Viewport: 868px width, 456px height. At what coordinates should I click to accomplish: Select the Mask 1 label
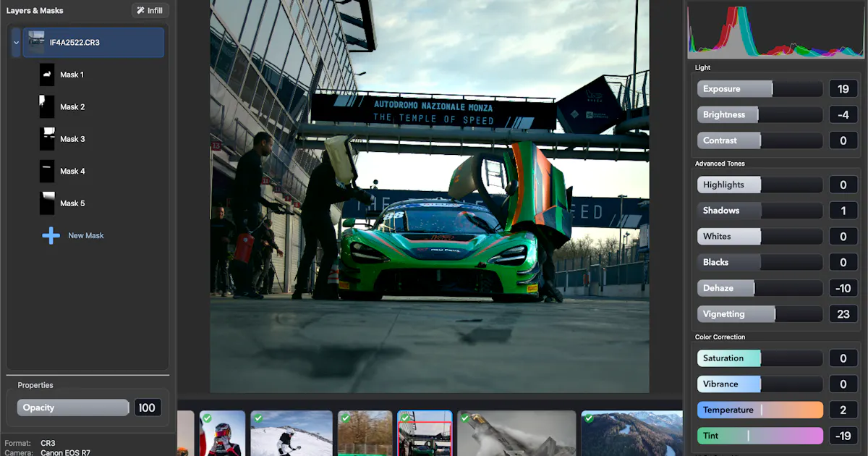coord(72,75)
